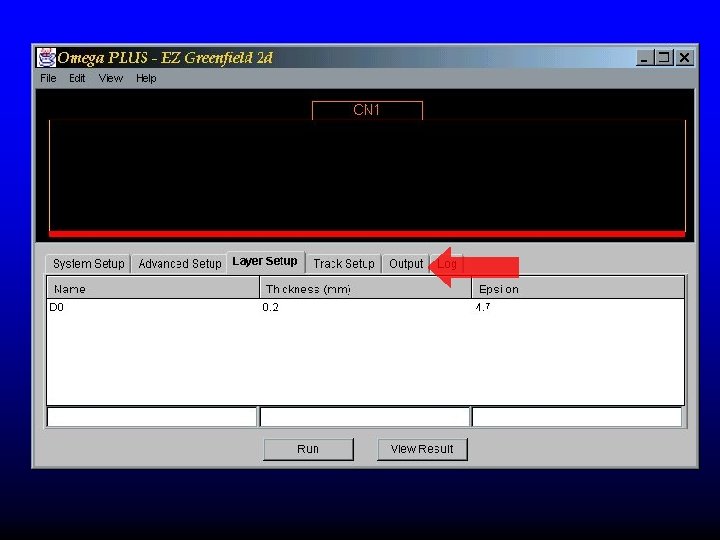Select the 4.7 epsilon cell
Screen dimensions: 720x540
578,307
